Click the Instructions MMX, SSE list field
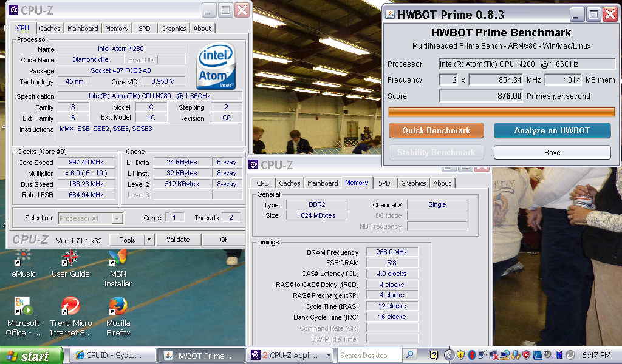Screen dimensions: 622x364 click(x=151, y=132)
